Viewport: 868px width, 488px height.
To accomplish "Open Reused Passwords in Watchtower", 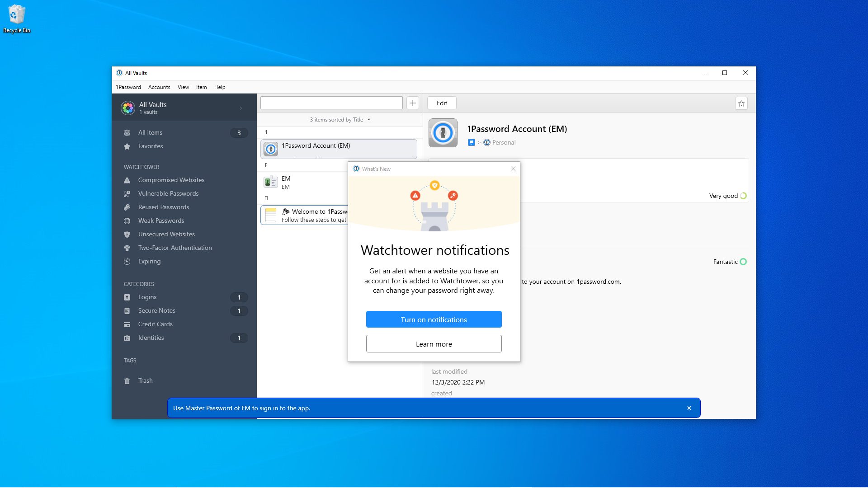I will [164, 207].
